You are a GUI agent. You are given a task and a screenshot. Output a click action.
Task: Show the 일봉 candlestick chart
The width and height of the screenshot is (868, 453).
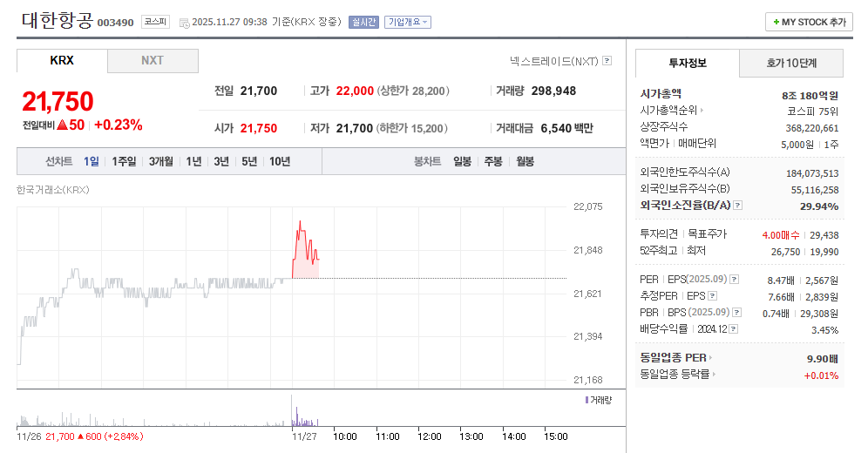coord(462,161)
